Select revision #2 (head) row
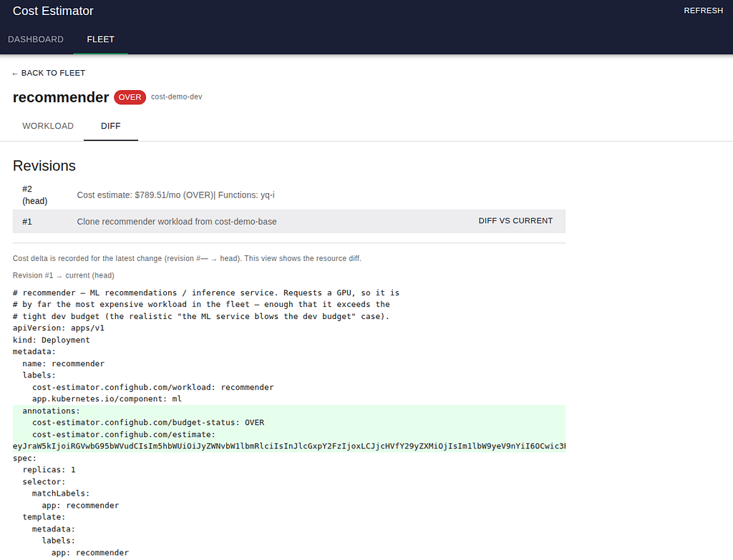Screen dimensions: 733x560 coord(289,195)
